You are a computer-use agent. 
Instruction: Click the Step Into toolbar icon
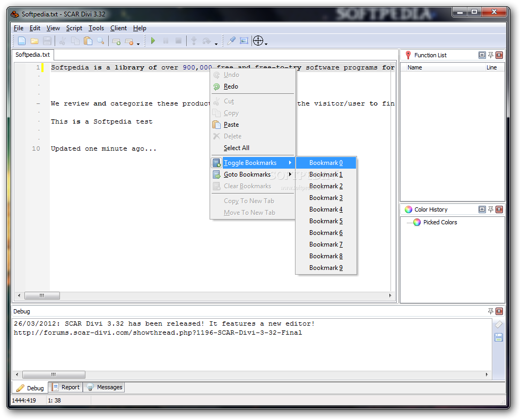coord(194,41)
